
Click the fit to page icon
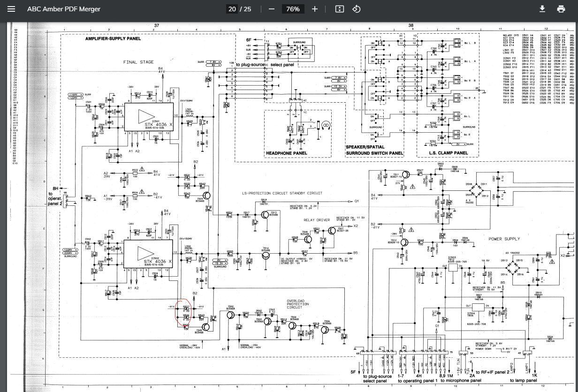point(340,9)
